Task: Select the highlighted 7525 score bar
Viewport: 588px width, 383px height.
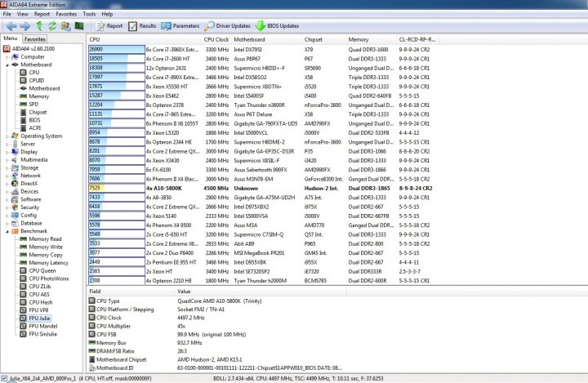Action: [117, 189]
